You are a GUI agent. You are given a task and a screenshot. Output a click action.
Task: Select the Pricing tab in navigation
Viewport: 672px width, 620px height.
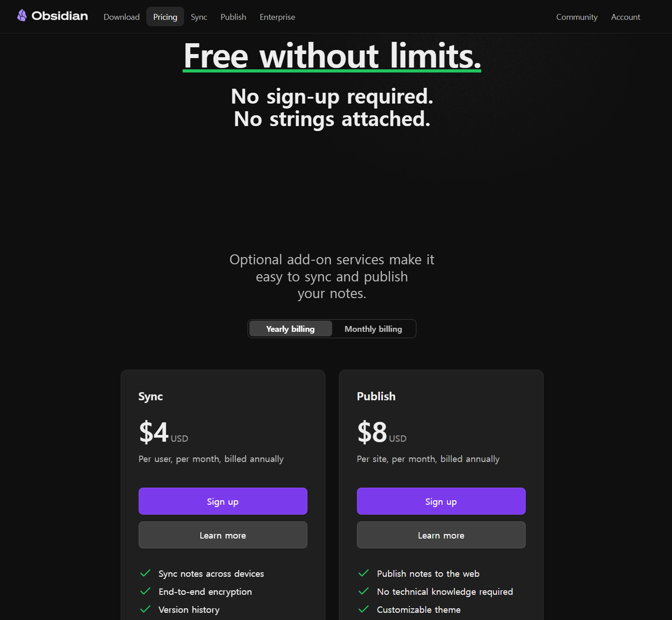coord(165,17)
